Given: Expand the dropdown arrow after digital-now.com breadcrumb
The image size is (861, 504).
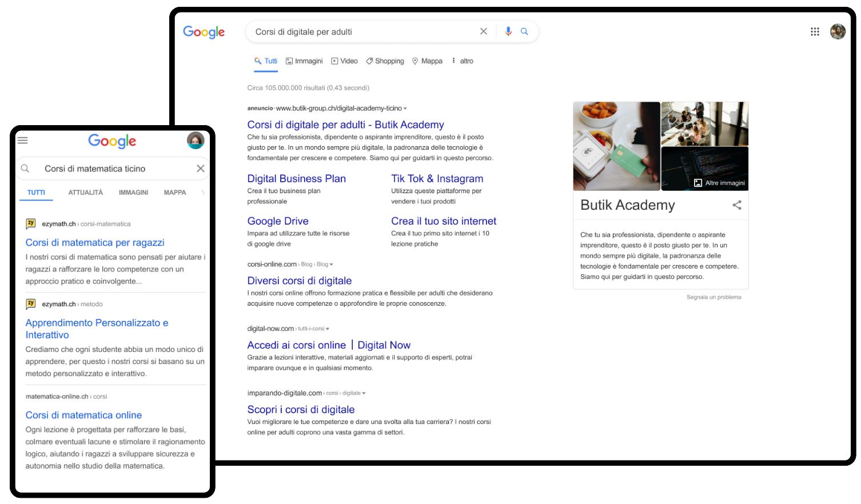Looking at the screenshot, I should click(x=328, y=329).
